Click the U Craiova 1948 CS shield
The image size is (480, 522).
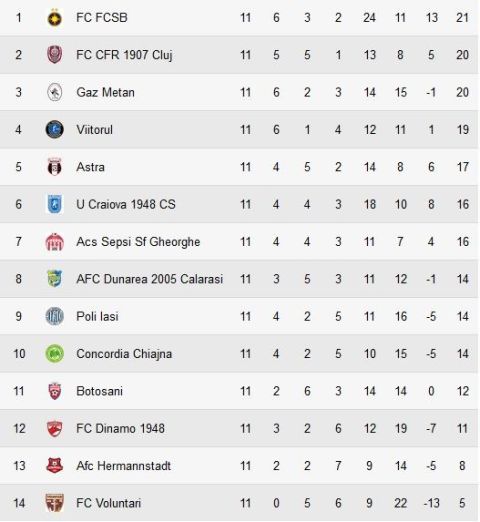click(54, 204)
